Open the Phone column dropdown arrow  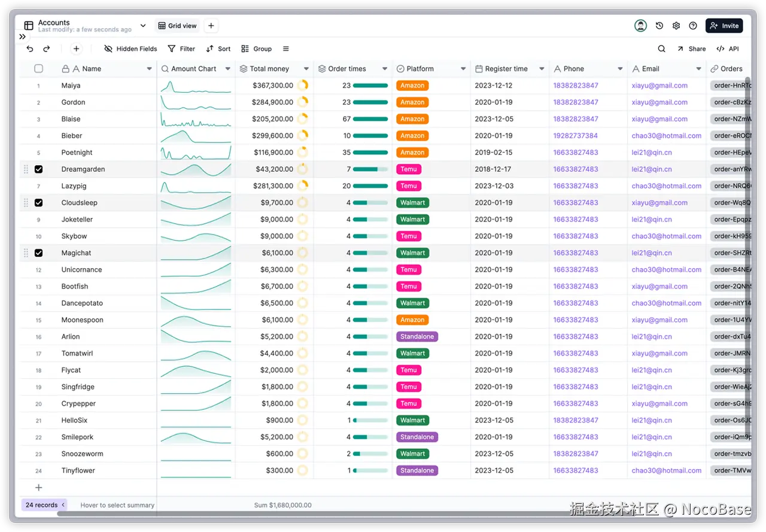620,69
